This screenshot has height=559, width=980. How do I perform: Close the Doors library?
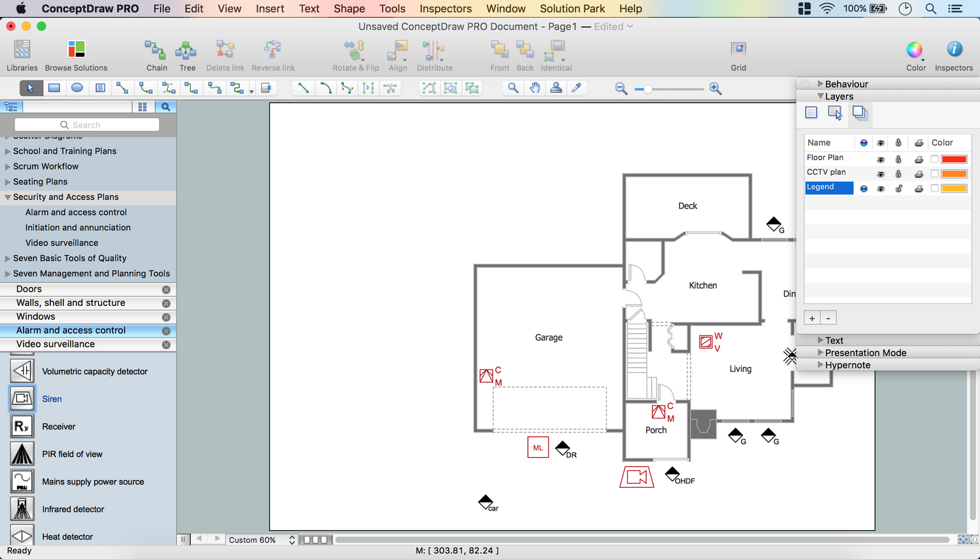[x=166, y=290]
